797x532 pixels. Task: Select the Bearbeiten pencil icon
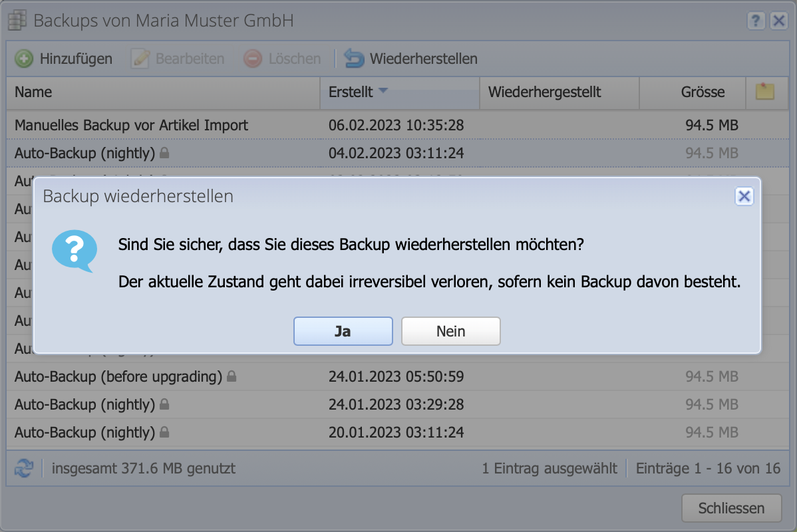click(x=140, y=59)
